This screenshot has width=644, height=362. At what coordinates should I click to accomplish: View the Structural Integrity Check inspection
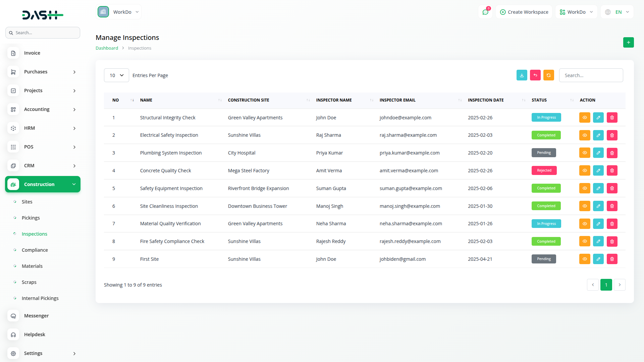(x=584, y=118)
